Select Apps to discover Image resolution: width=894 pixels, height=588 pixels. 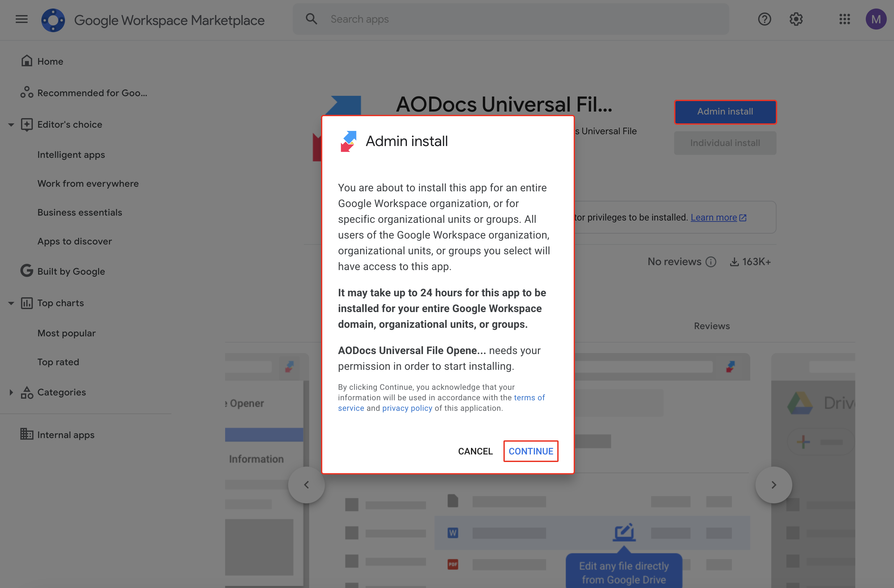click(x=74, y=241)
